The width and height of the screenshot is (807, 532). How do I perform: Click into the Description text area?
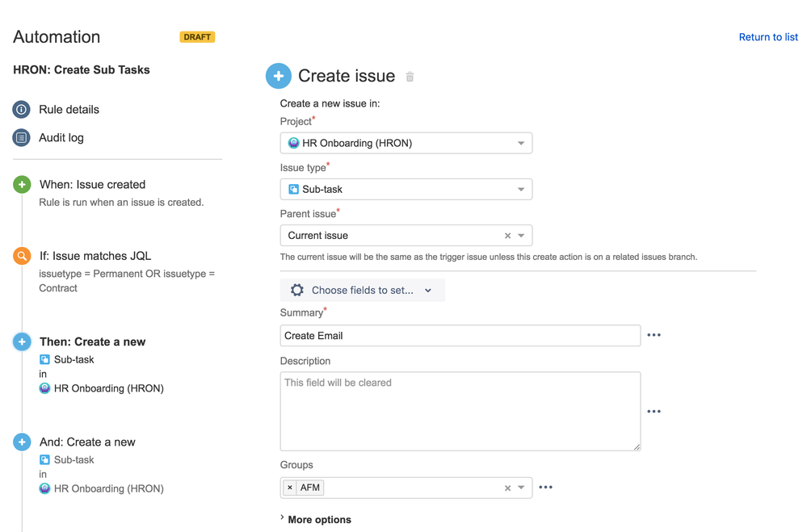460,411
